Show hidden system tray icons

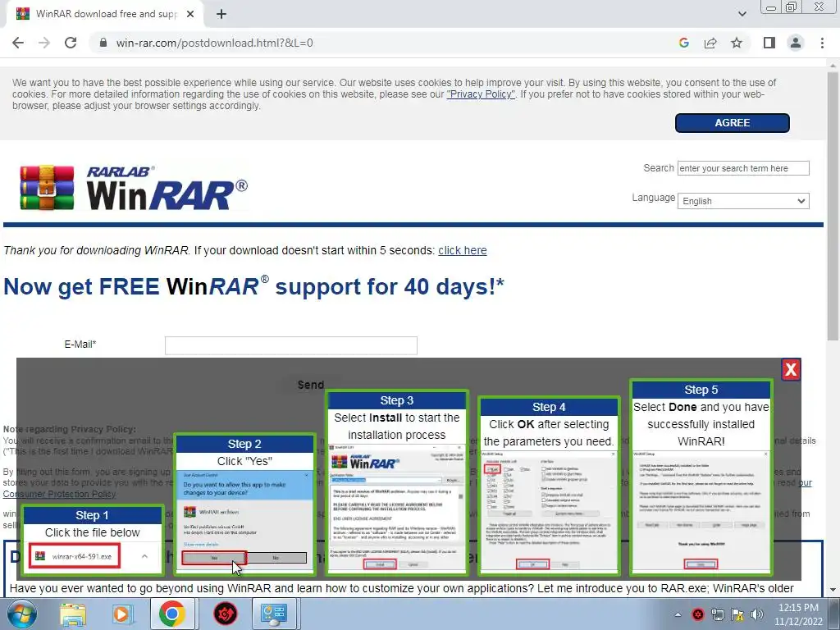point(678,614)
